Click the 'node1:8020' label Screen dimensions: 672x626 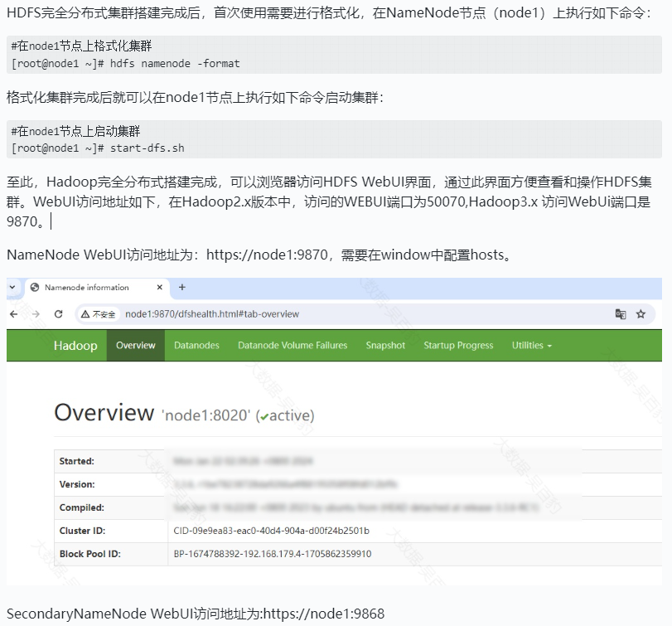point(205,415)
